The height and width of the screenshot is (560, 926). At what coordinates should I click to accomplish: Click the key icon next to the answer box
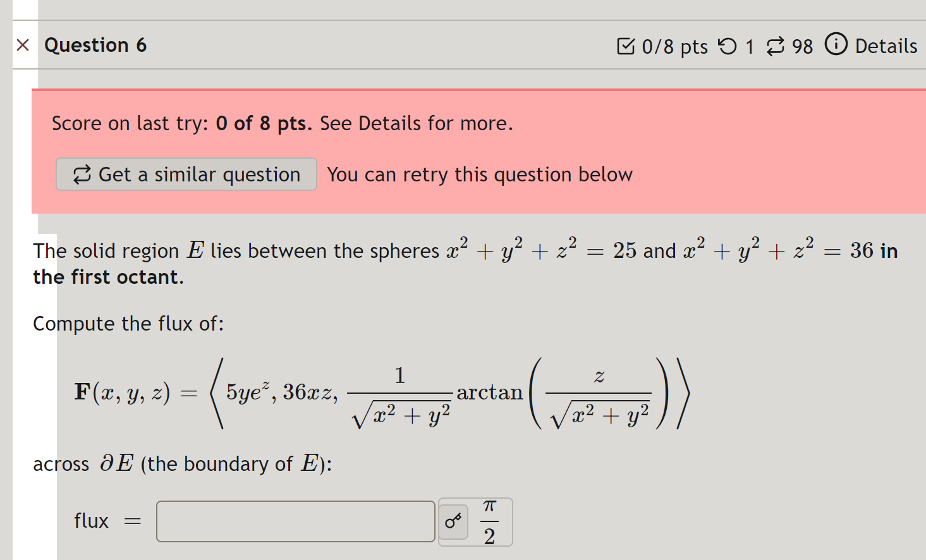pos(453,521)
